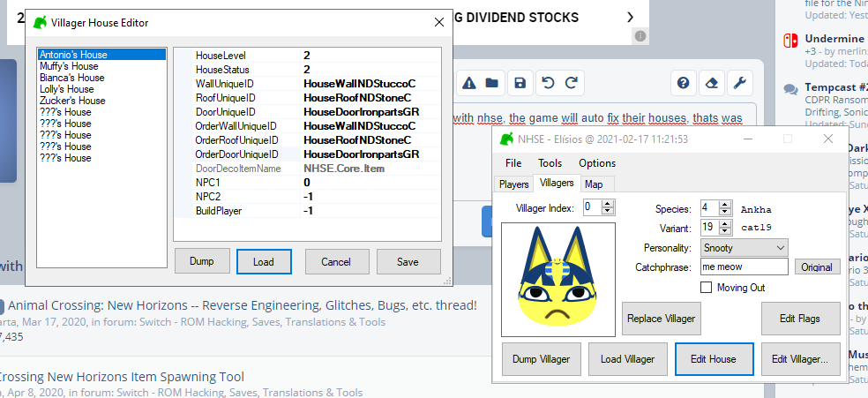
Task: Decrease the Variant value
Action: pyautogui.click(x=725, y=231)
